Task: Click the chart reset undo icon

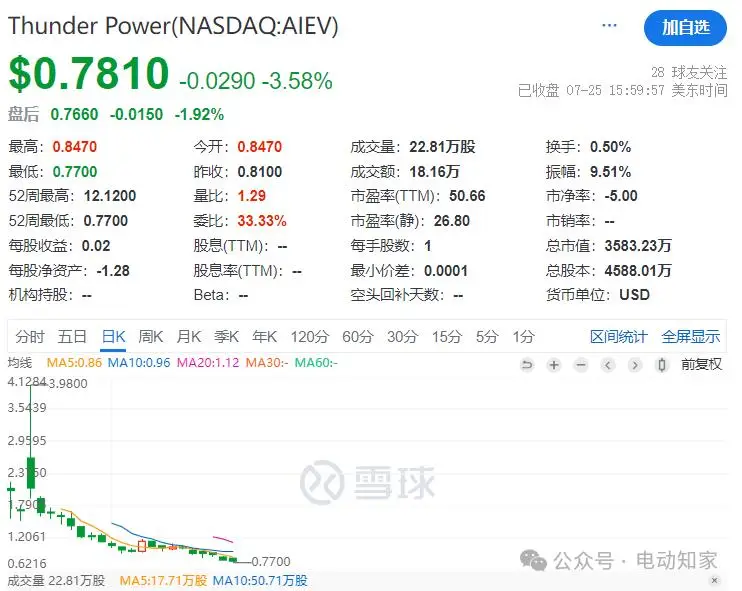Action: pos(527,365)
